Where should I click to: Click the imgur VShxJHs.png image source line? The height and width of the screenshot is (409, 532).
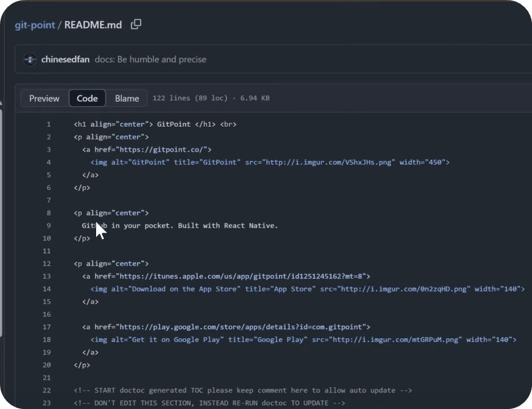tap(270, 162)
